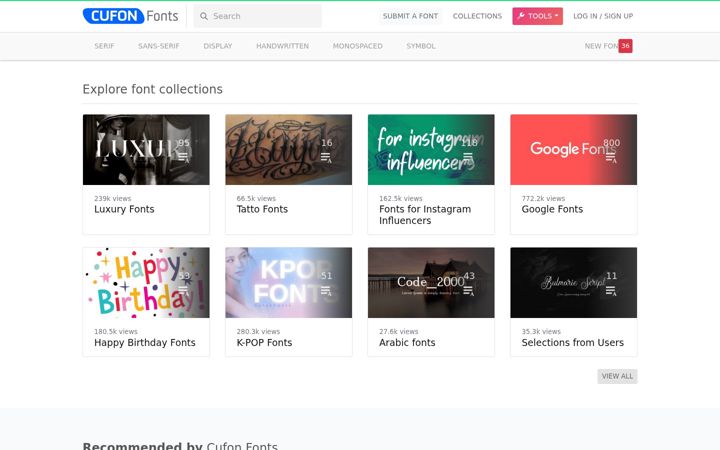The height and width of the screenshot is (450, 720).
Task: Open the Tatto Fonts thumbnail image
Action: [x=288, y=150]
